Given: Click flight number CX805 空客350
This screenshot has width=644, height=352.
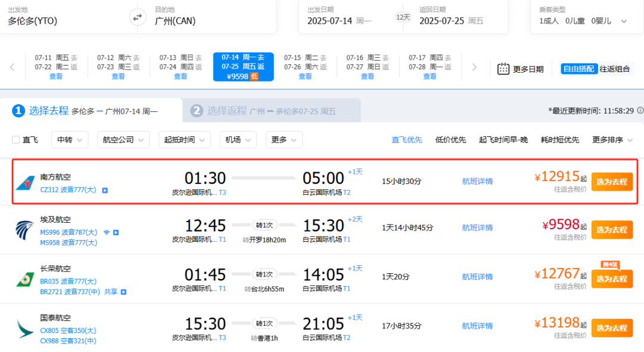Looking at the screenshot, I should coord(68,330).
